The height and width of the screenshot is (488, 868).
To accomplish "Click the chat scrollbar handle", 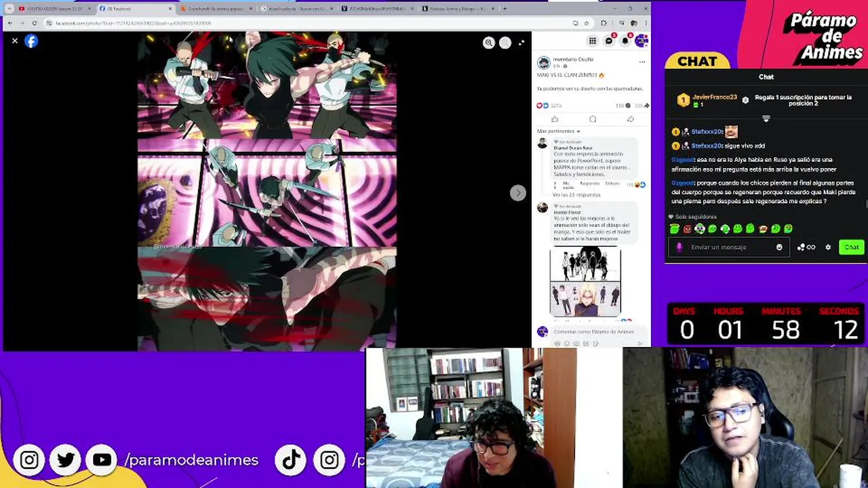I will pos(866,204).
